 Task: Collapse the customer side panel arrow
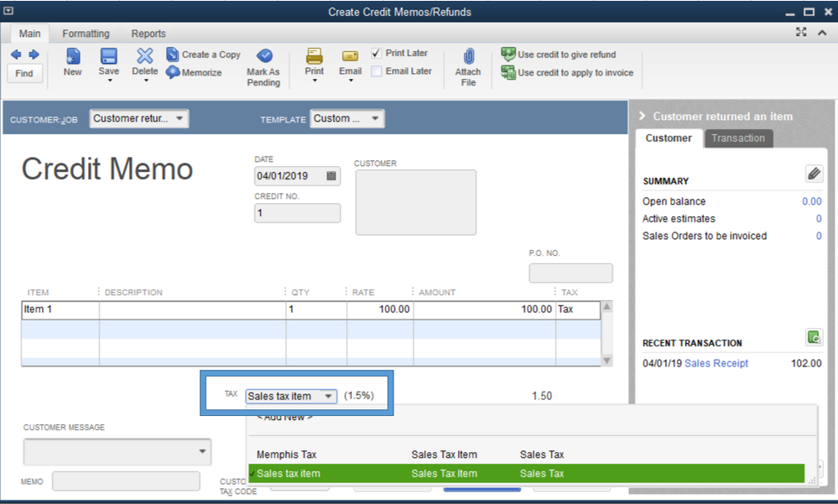[643, 116]
